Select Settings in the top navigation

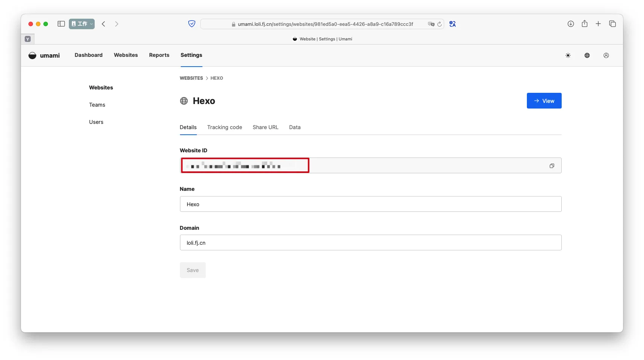click(191, 55)
